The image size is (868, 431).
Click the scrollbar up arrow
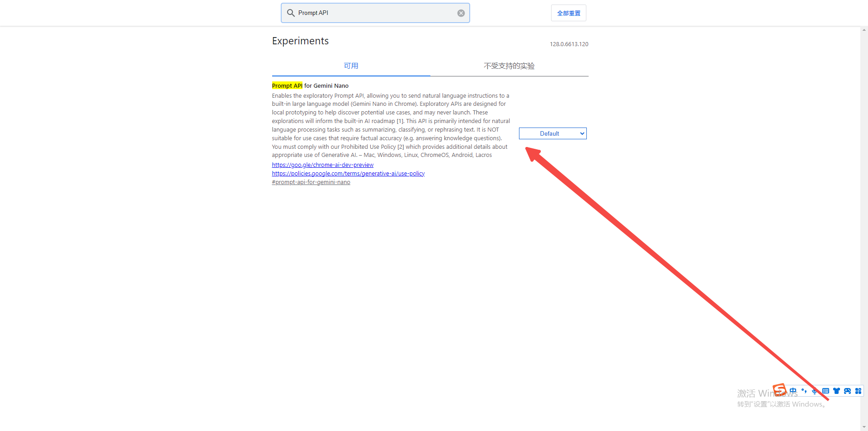pyautogui.click(x=864, y=30)
